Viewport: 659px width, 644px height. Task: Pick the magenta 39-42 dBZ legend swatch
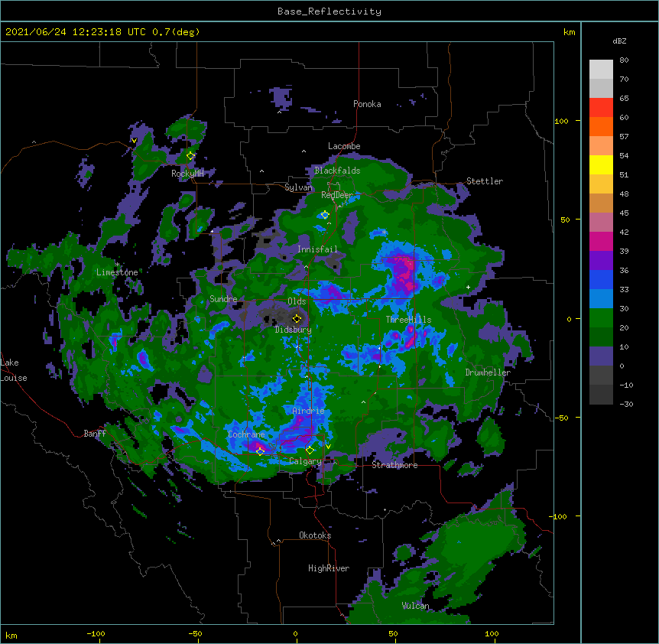click(601, 241)
